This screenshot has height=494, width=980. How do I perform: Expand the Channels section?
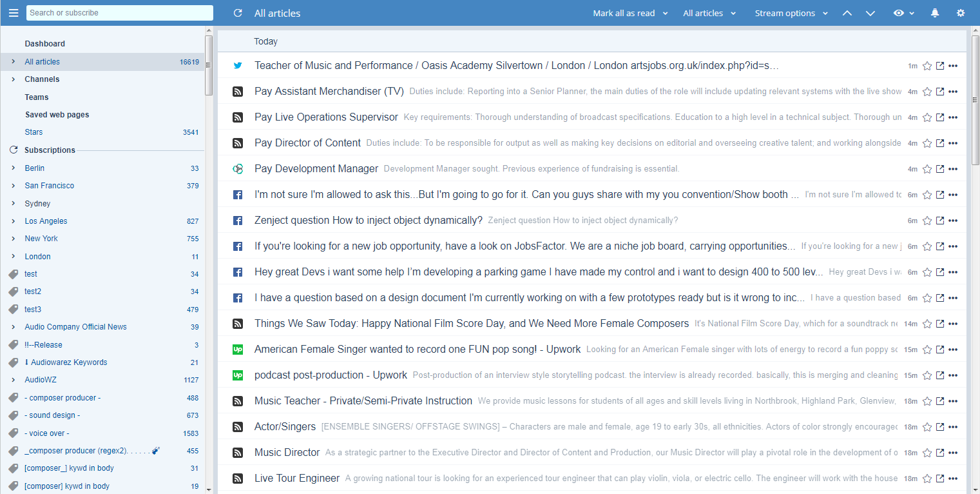(x=14, y=79)
